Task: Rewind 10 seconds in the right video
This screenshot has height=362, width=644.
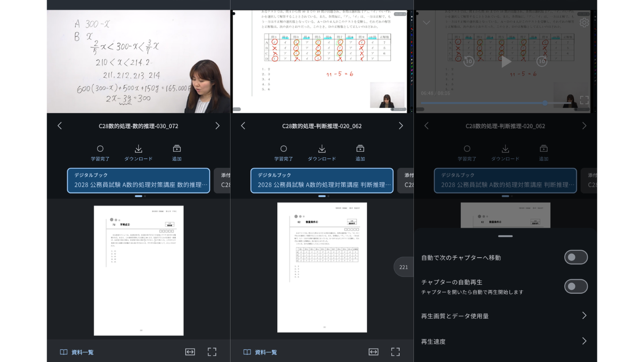Action: point(469,61)
